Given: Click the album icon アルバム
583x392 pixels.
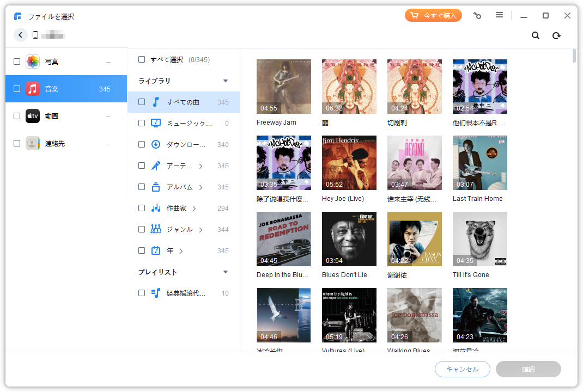Looking at the screenshot, I should click(156, 187).
